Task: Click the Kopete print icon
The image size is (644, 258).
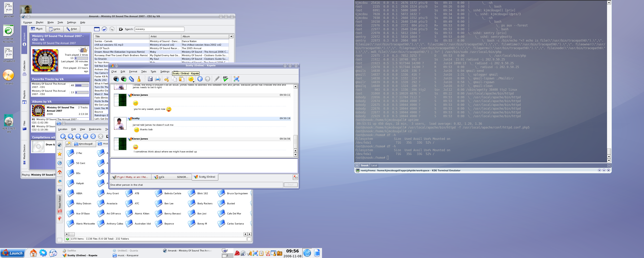Action: coord(158,79)
